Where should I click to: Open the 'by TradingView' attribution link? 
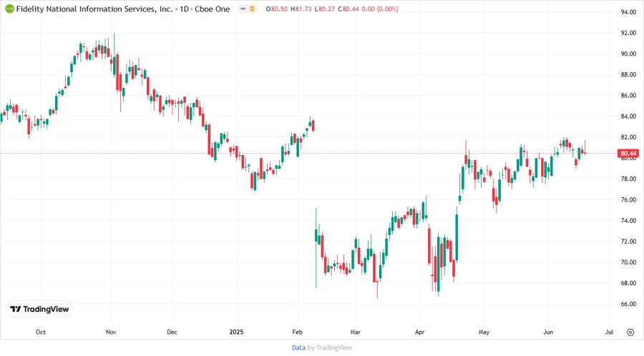(330, 348)
